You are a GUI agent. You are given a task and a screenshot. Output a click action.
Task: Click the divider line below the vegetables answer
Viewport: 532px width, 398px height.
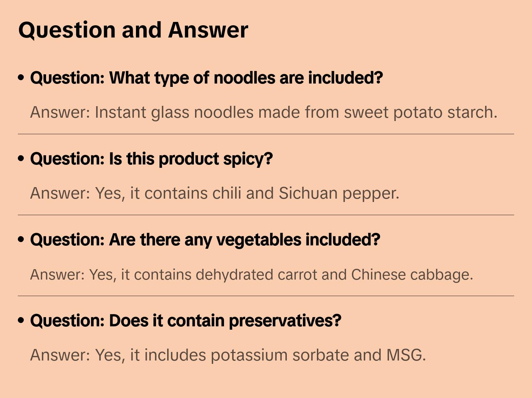(x=266, y=296)
